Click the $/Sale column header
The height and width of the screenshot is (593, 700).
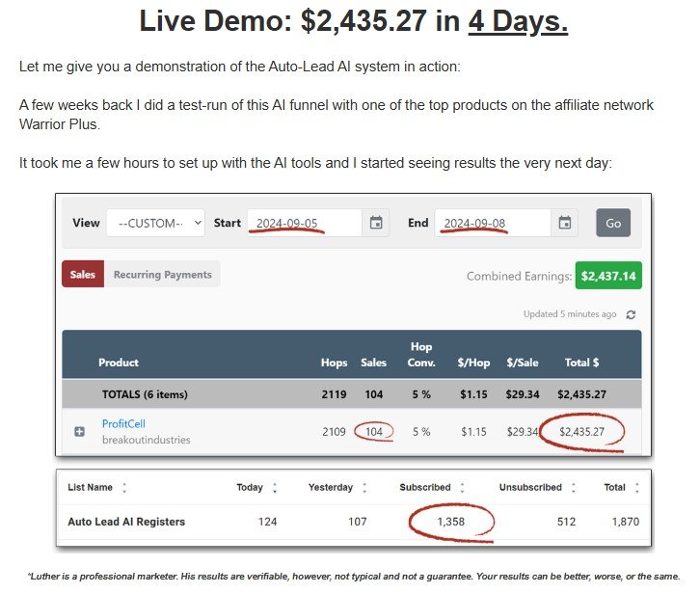pos(523,363)
